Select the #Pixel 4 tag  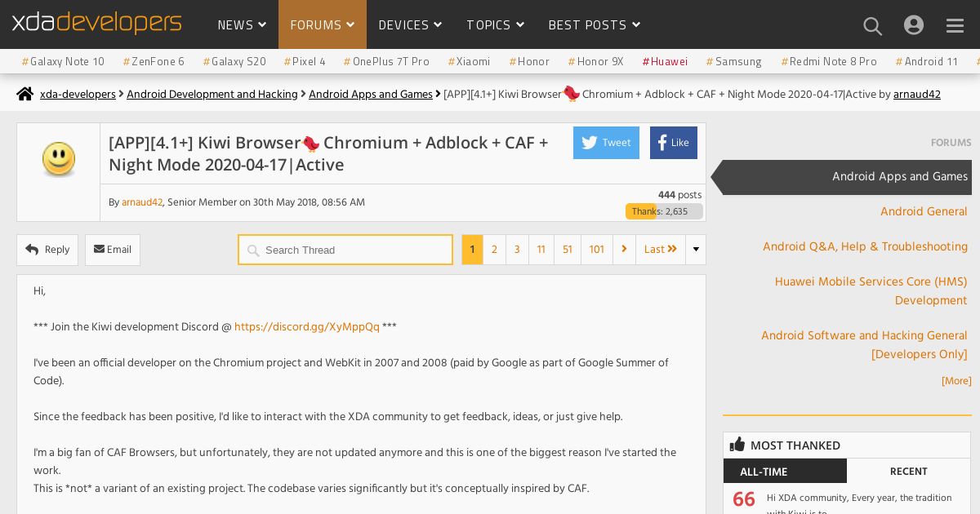click(305, 61)
